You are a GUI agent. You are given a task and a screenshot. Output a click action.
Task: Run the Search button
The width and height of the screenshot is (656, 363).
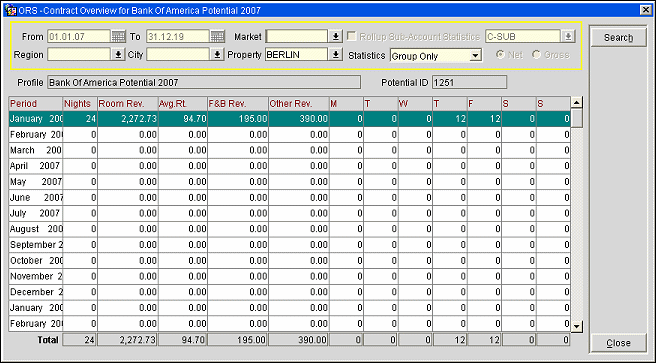point(618,38)
